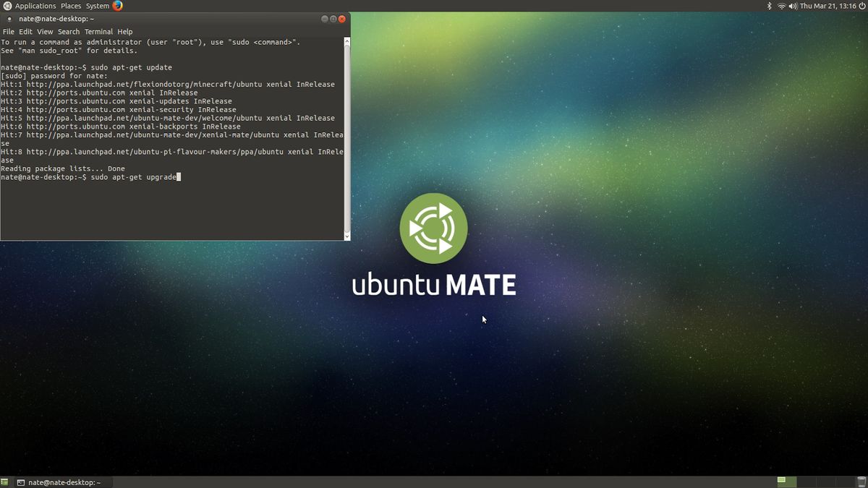Click the terminal vertical scrollbar thumb

pyautogui.click(x=346, y=137)
